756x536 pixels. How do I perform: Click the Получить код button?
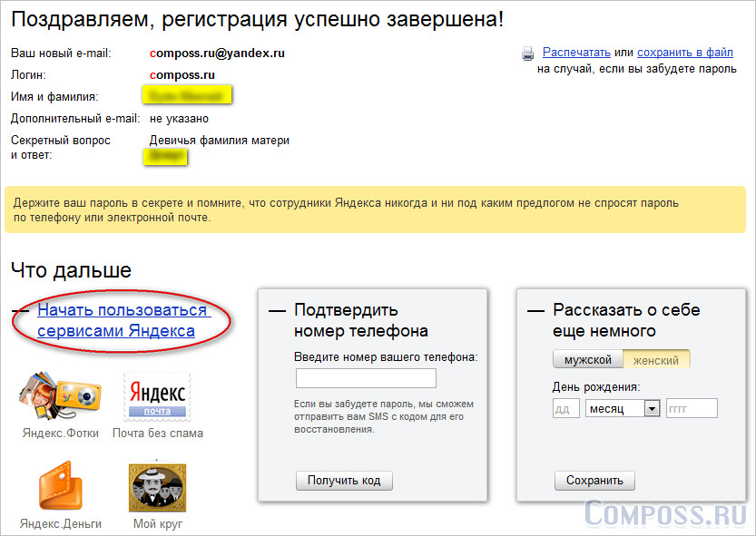344,481
